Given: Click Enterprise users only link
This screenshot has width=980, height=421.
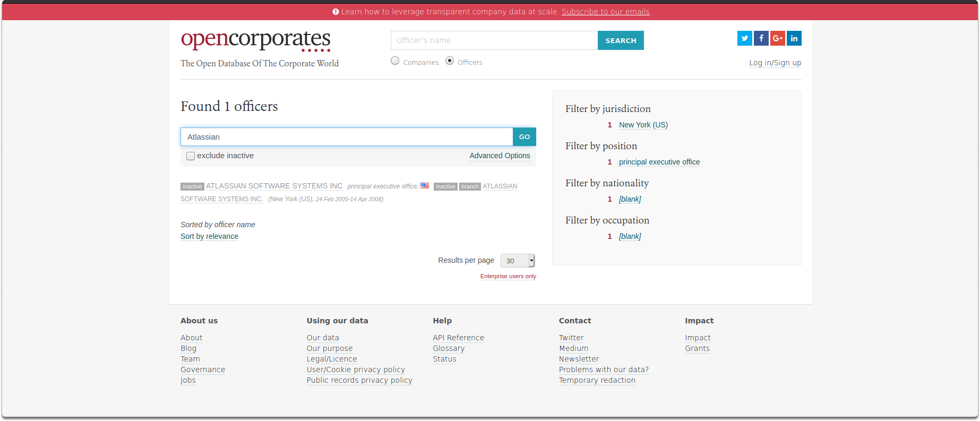Looking at the screenshot, I should click(508, 276).
